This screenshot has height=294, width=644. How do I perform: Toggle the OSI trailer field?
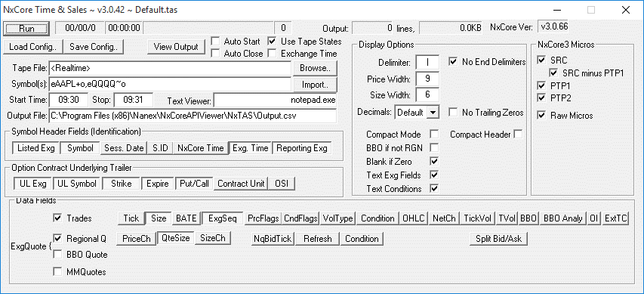tap(282, 184)
